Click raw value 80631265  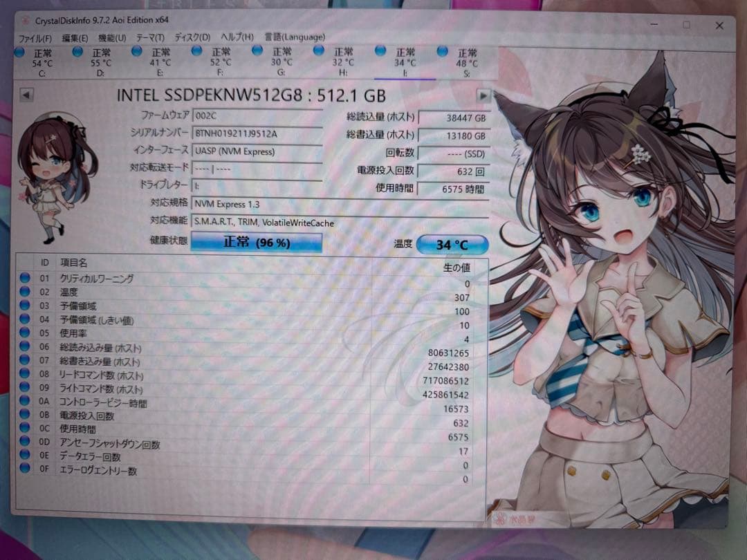[x=448, y=353]
